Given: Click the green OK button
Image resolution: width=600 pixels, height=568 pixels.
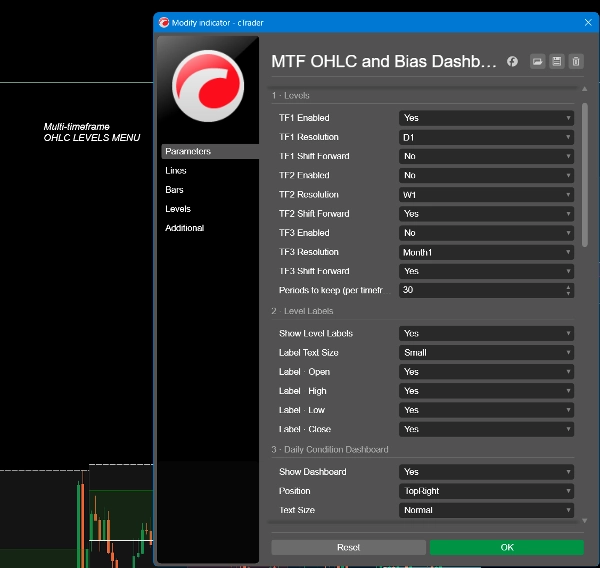Looking at the screenshot, I should point(507,547).
